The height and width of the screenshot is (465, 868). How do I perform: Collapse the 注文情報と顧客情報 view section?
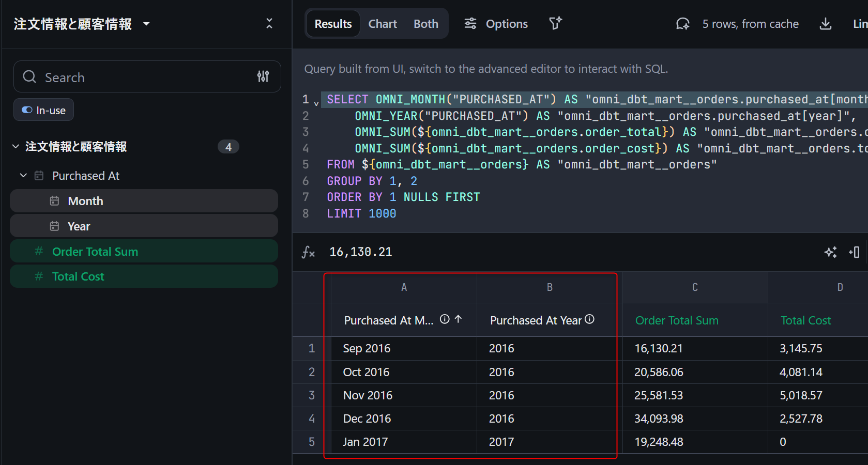click(16, 147)
